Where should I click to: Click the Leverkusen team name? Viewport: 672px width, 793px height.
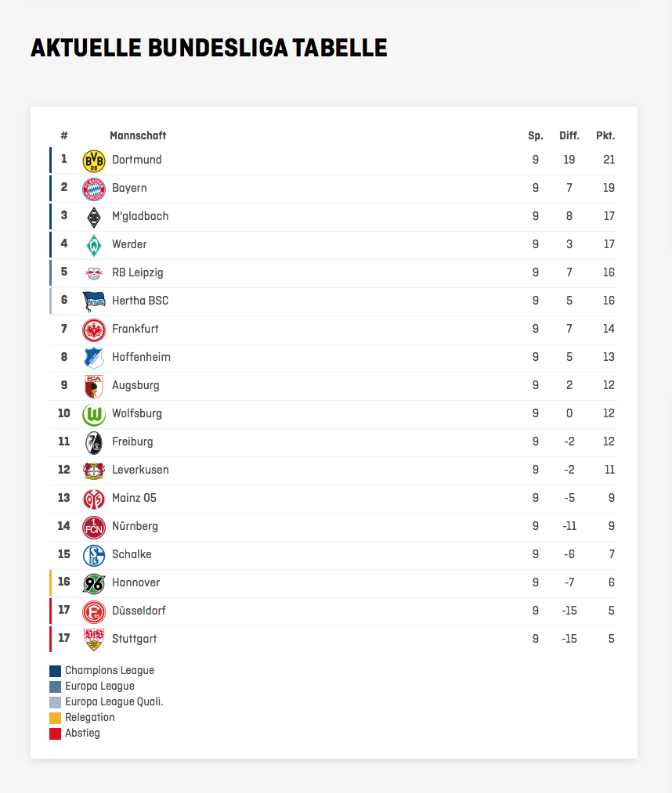click(x=140, y=470)
